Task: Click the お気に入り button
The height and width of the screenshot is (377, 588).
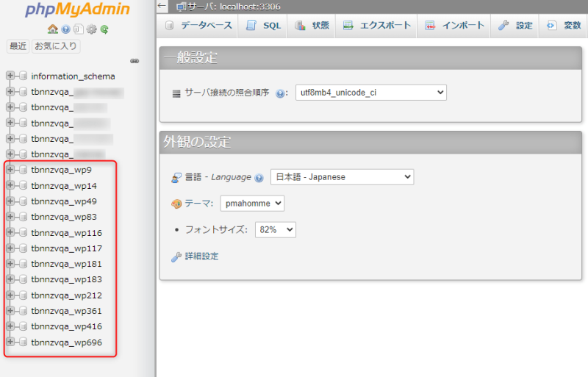Action: point(56,46)
